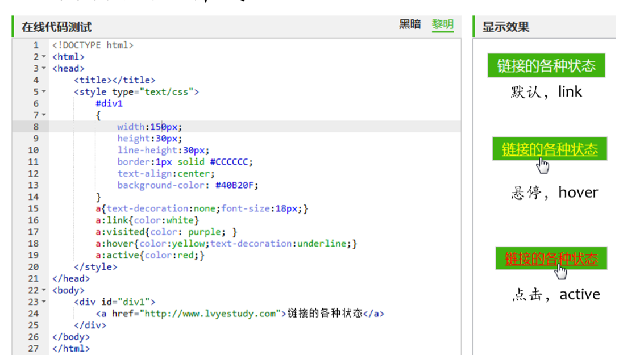
Task: Collapse the CSS brace fold arrow on line 7
Action: (44, 115)
